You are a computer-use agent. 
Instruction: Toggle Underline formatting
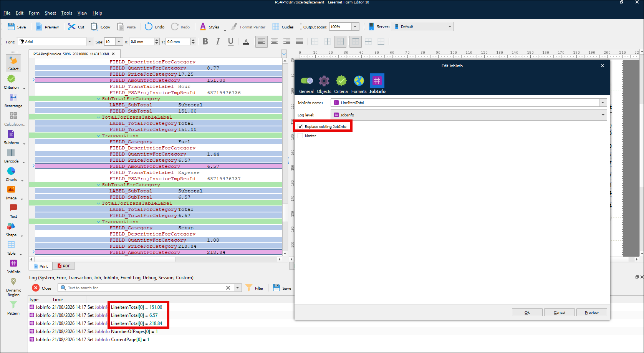231,41
